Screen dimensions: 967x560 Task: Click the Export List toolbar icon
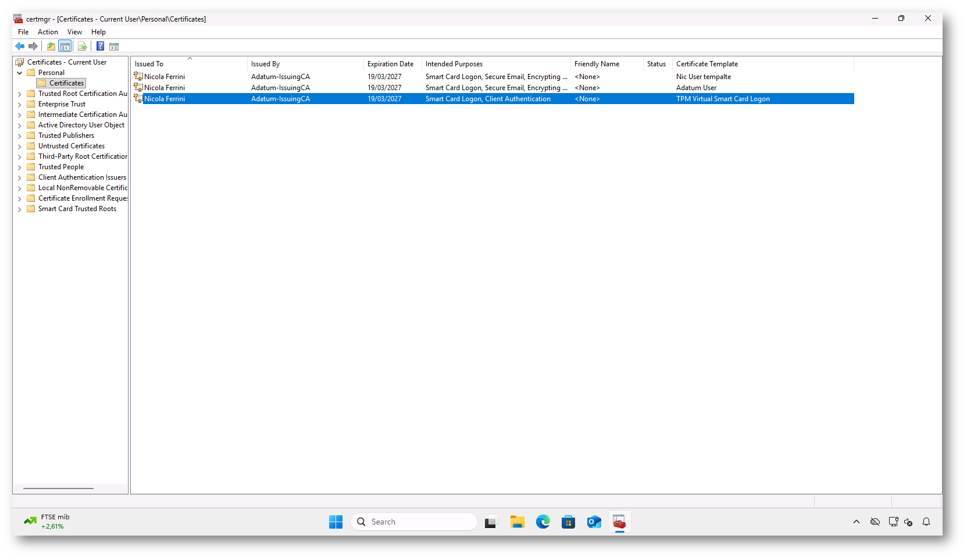[82, 47]
